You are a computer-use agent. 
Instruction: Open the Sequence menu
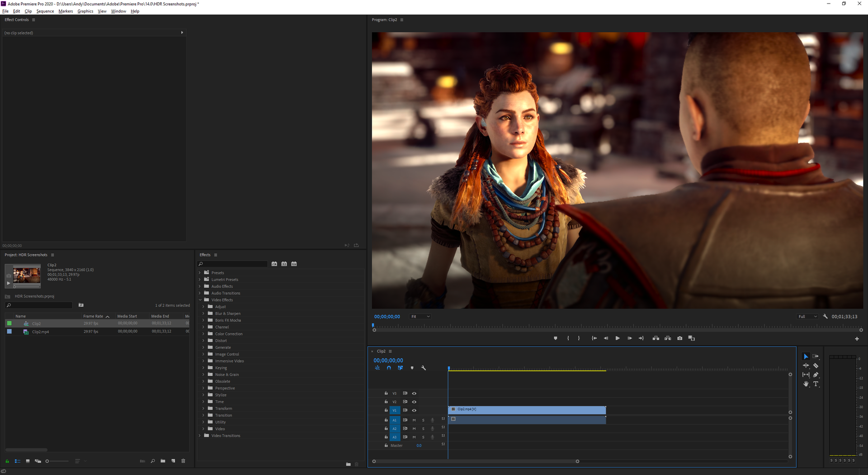[45, 11]
